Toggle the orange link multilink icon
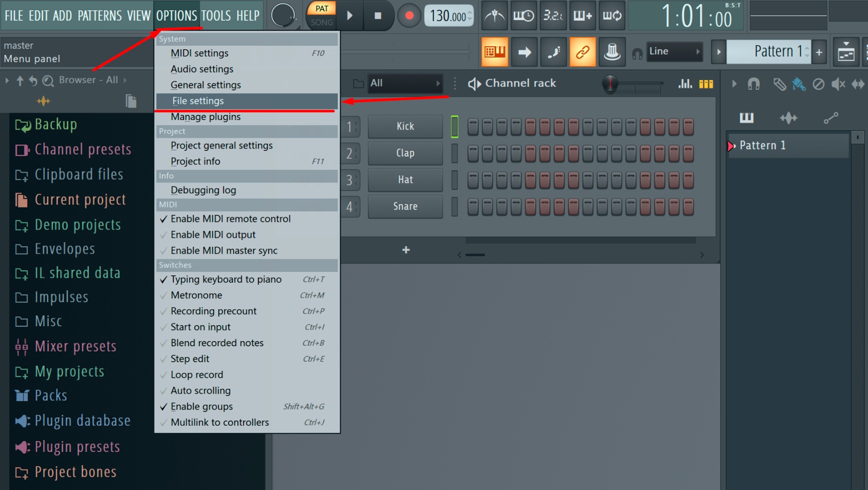The image size is (868, 490). [582, 52]
